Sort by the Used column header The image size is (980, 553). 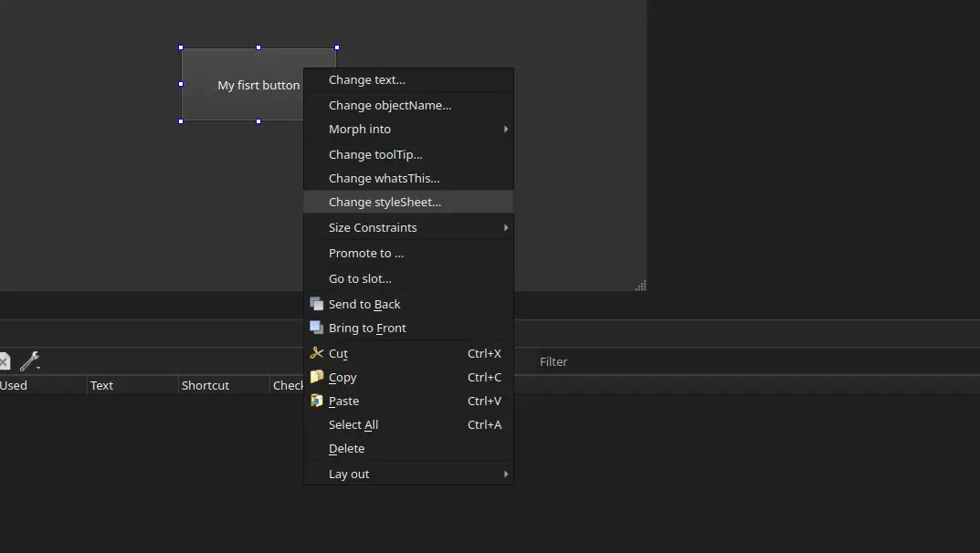(x=43, y=386)
